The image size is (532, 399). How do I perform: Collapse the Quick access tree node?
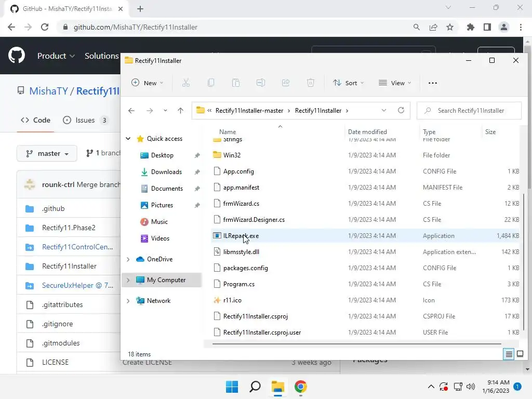pyautogui.click(x=128, y=138)
